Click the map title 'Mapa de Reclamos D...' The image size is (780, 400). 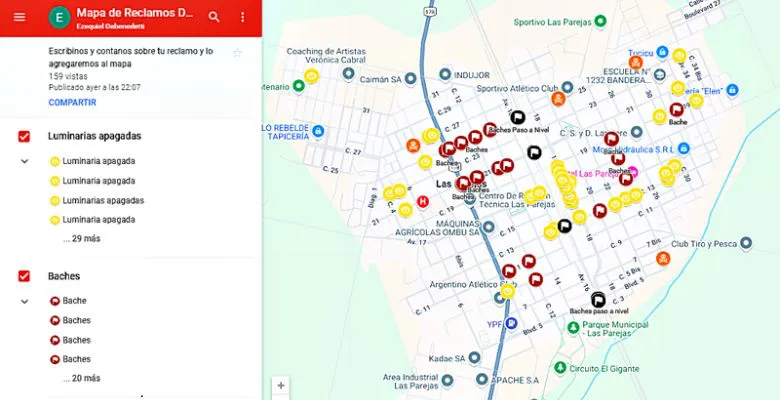click(134, 13)
